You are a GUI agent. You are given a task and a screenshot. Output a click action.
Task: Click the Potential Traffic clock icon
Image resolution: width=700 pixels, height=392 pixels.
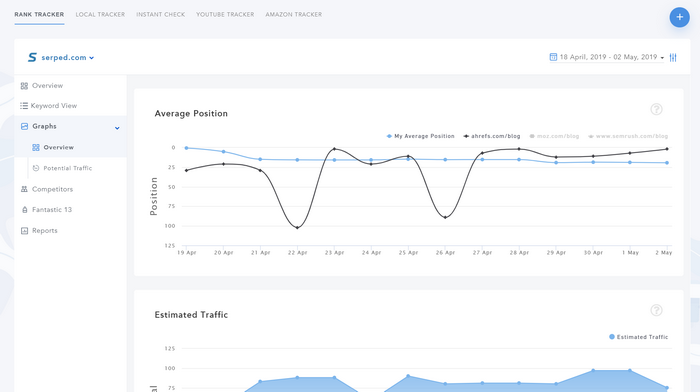pos(36,168)
